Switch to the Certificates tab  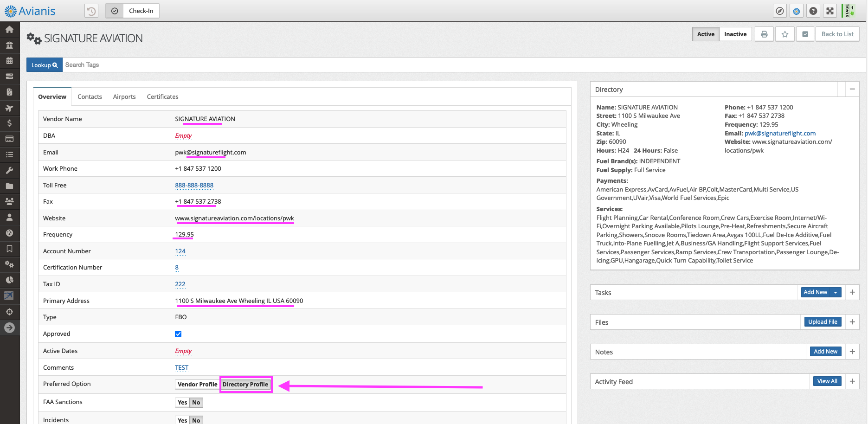click(162, 96)
